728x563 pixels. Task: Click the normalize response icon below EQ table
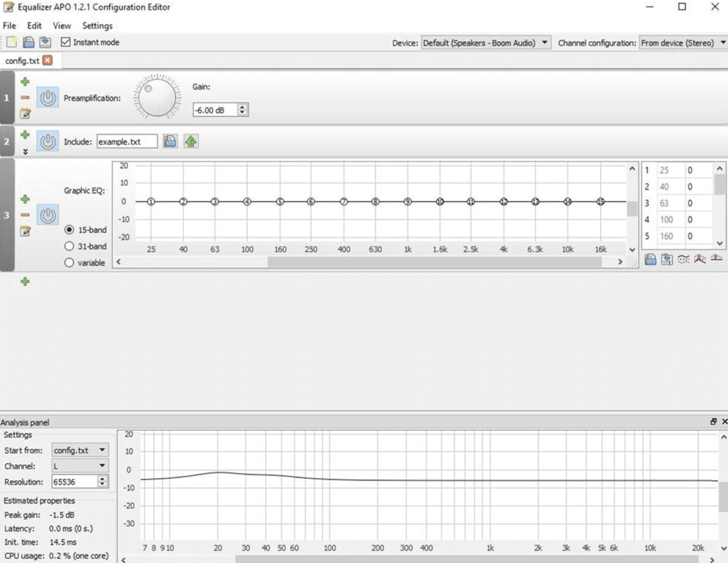click(x=700, y=259)
